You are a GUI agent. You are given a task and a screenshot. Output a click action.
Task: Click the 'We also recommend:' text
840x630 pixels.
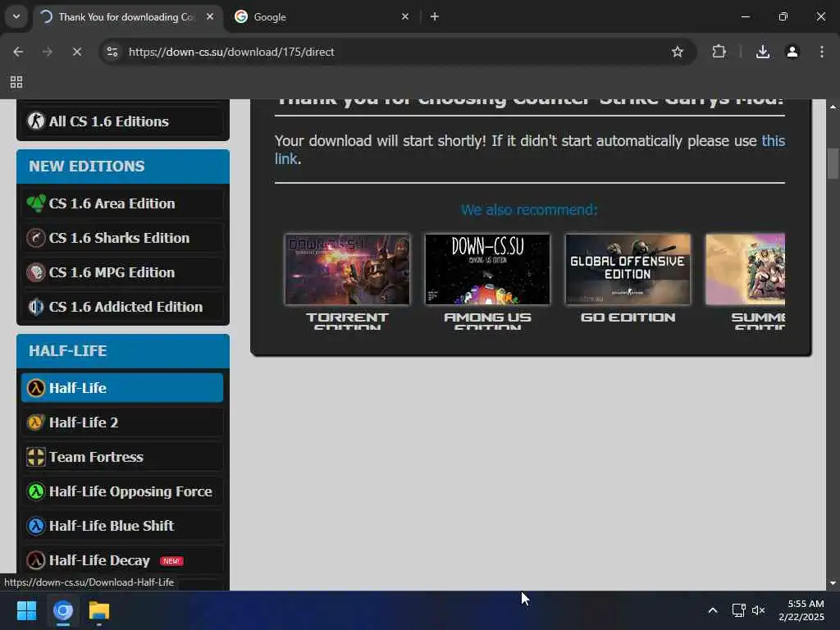[529, 209]
